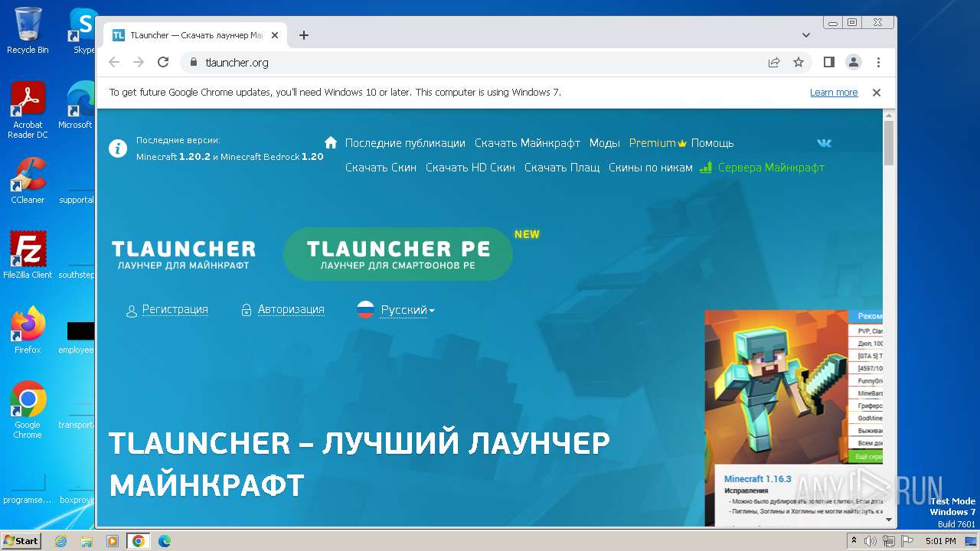Image resolution: width=980 pixels, height=551 pixels.
Task: Click the TLauncher logo
Action: tap(184, 254)
